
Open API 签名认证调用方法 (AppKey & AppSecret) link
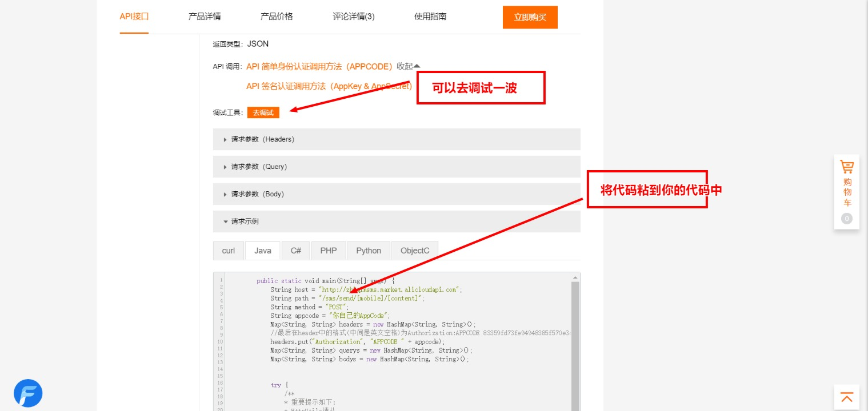329,86
